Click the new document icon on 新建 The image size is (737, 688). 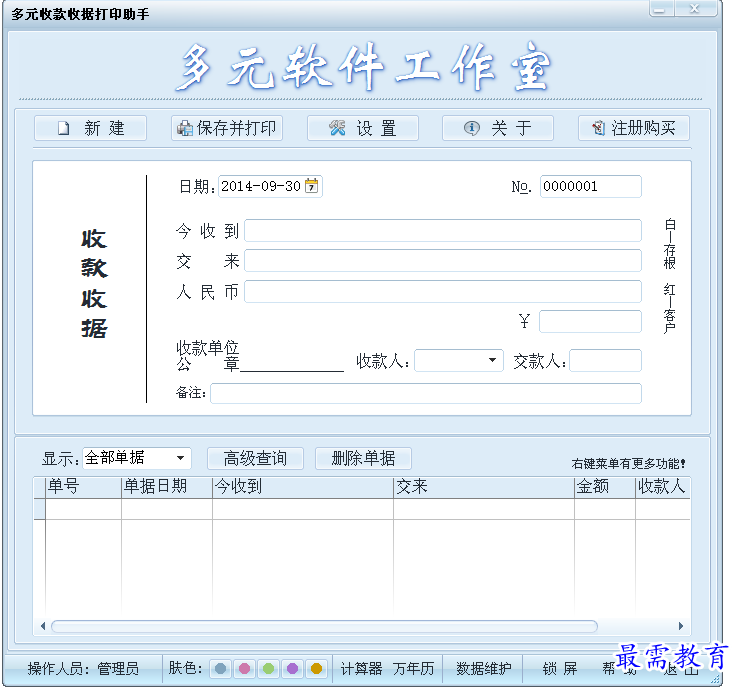pyautogui.click(x=63, y=128)
